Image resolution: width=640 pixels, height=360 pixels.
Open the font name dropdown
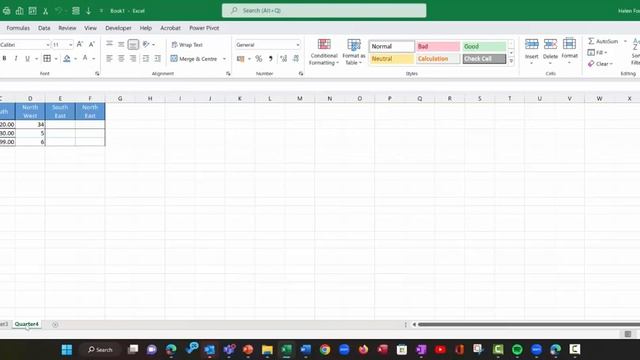[x=48, y=44]
